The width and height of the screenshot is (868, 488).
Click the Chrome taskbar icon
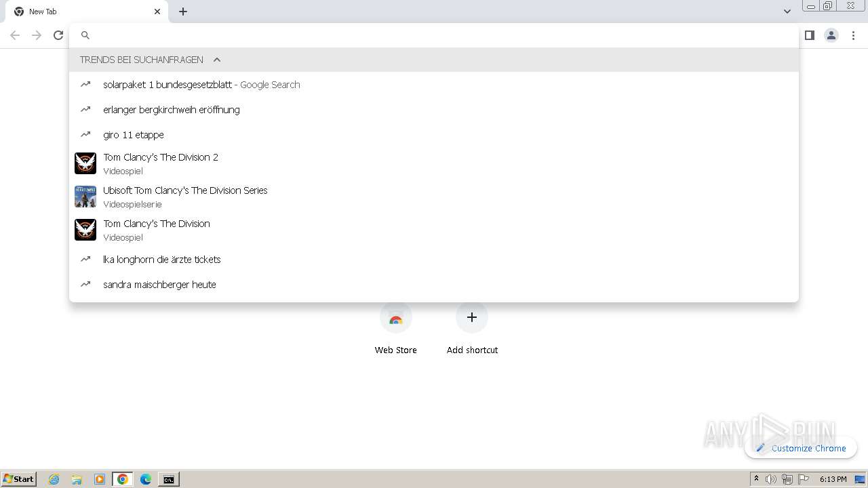[x=123, y=479]
